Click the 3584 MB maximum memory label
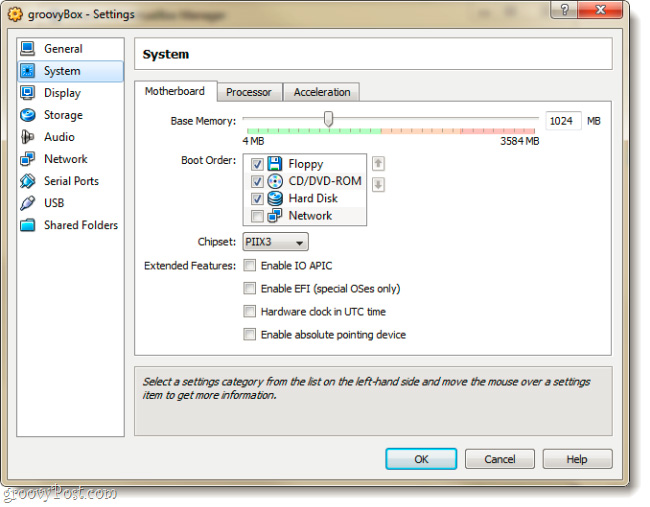The width and height of the screenshot is (650, 507). pos(519,141)
